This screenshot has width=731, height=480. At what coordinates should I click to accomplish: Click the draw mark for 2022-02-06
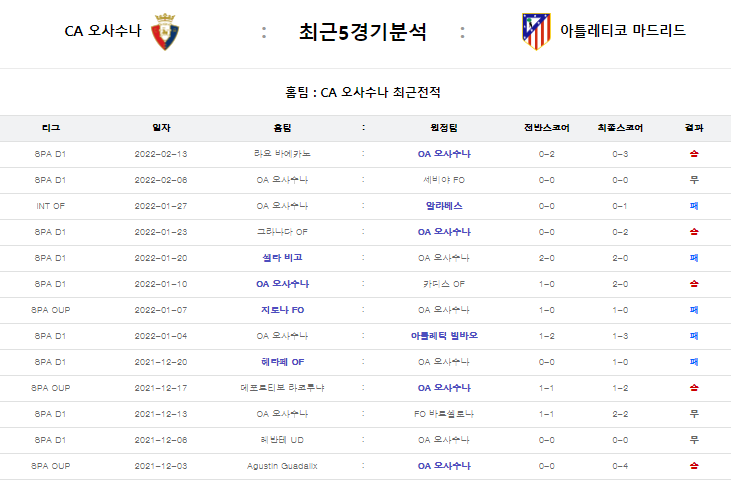pyautogui.click(x=694, y=180)
